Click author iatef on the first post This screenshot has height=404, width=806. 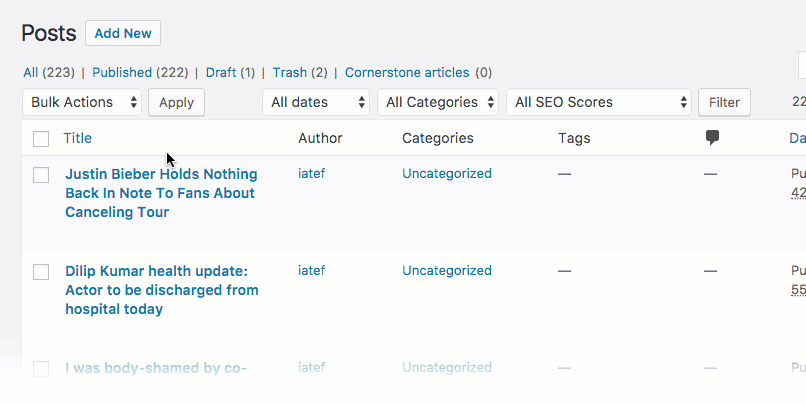click(311, 174)
